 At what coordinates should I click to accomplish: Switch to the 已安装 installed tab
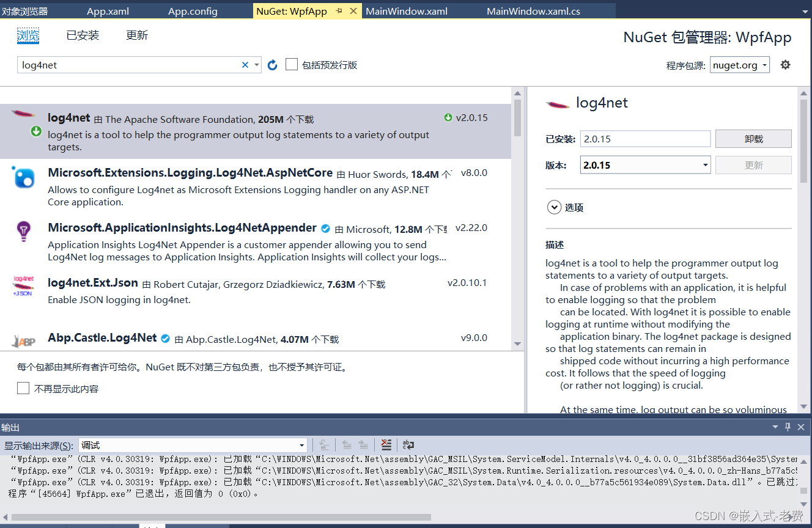pyautogui.click(x=83, y=35)
